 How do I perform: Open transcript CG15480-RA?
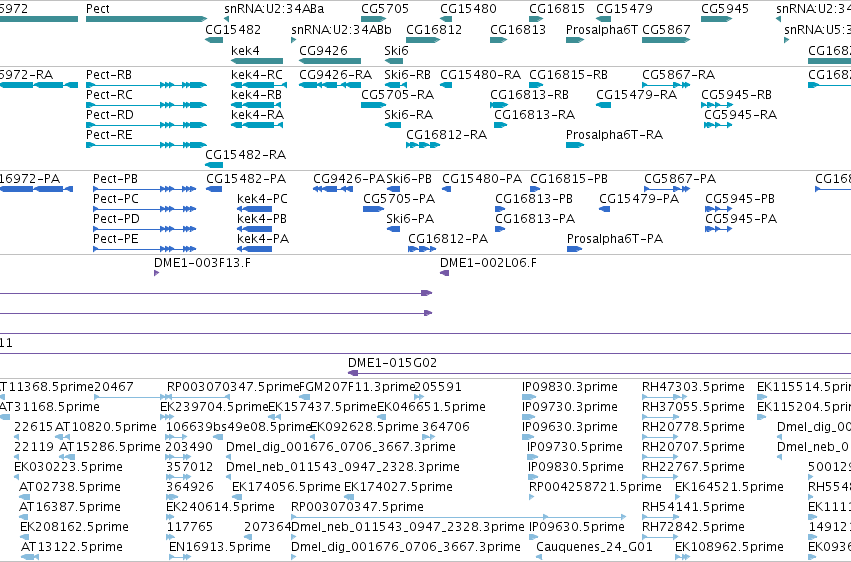coord(480,74)
